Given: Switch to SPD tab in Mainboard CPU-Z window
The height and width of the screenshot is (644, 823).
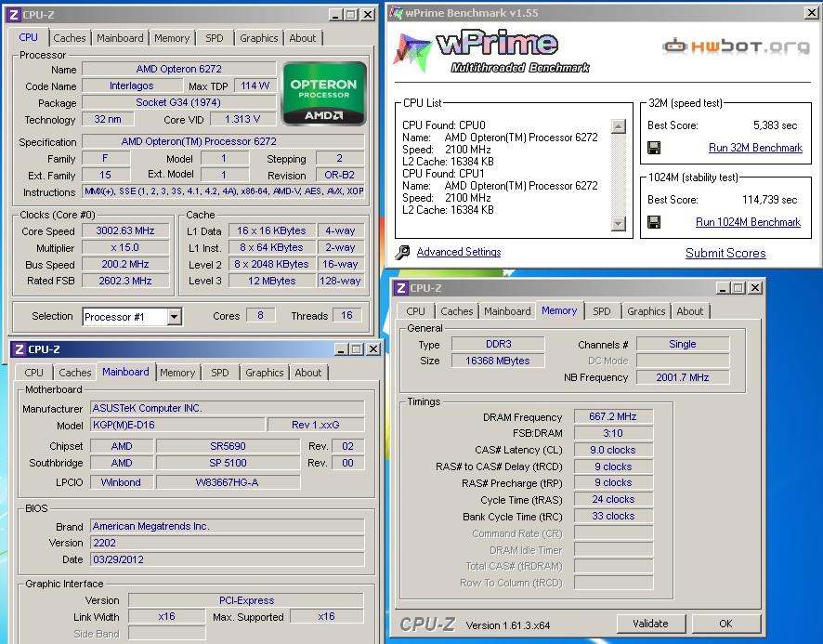Looking at the screenshot, I should pos(219,373).
